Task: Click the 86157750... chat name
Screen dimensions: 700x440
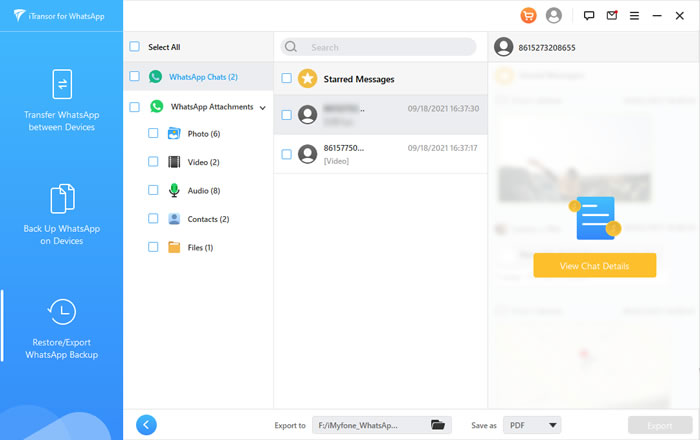Action: point(344,148)
